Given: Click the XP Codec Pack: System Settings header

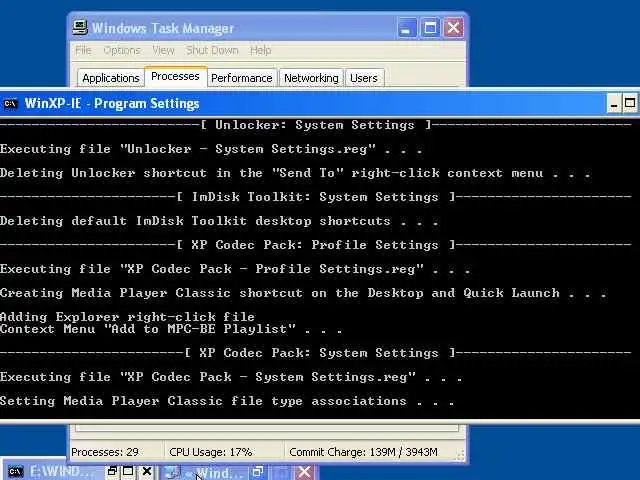Looking at the screenshot, I should tap(316, 353).
